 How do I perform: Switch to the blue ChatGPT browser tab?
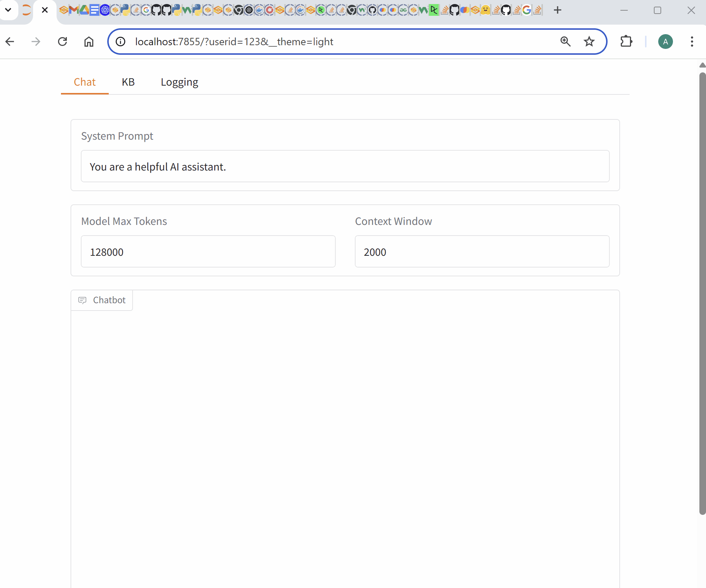coord(105,10)
